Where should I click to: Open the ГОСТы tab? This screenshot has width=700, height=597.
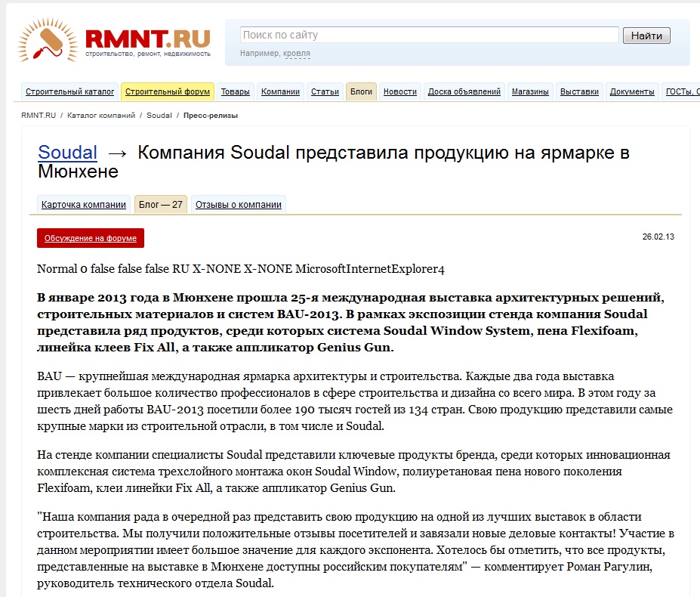click(x=682, y=91)
